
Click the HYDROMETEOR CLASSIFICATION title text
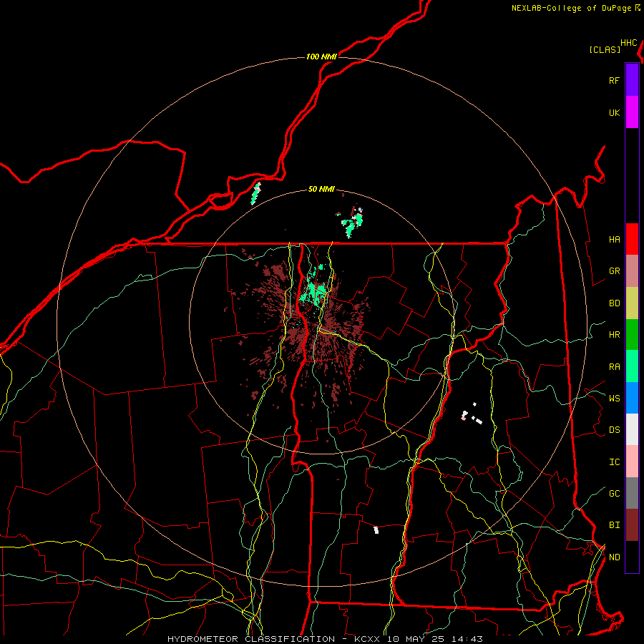click(x=251, y=639)
